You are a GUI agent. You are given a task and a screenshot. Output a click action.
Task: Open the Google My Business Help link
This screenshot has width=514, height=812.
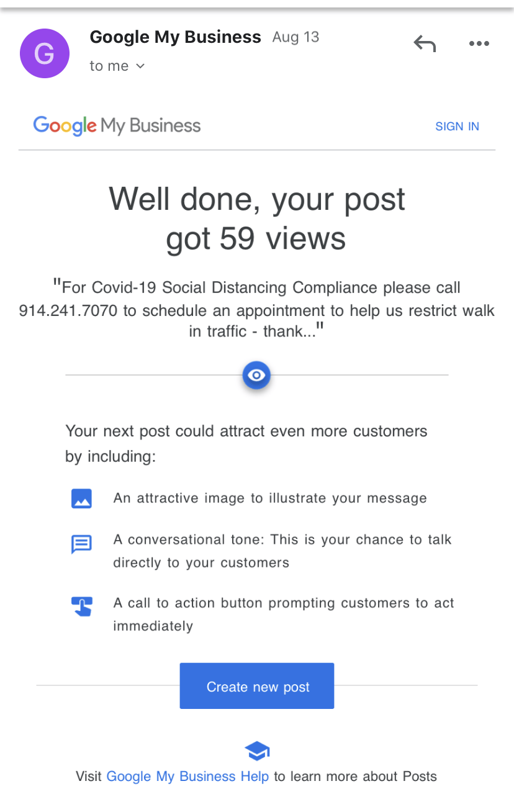(187, 776)
